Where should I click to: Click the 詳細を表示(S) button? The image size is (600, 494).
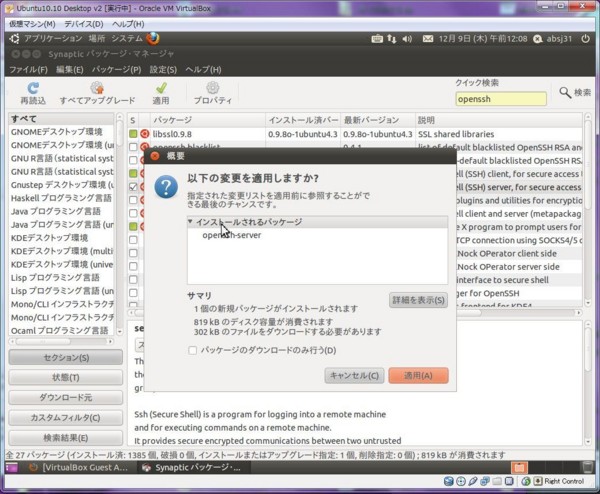pyautogui.click(x=418, y=300)
